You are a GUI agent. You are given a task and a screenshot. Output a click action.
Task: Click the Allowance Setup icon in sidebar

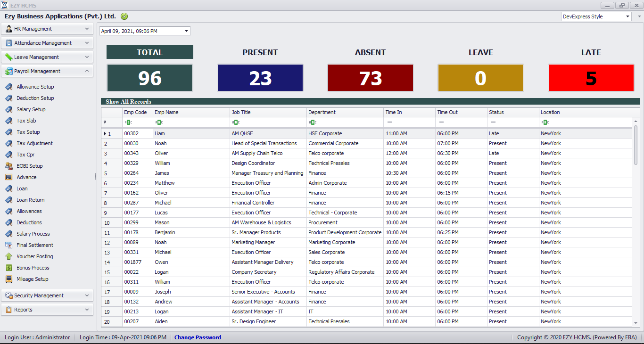click(8, 87)
